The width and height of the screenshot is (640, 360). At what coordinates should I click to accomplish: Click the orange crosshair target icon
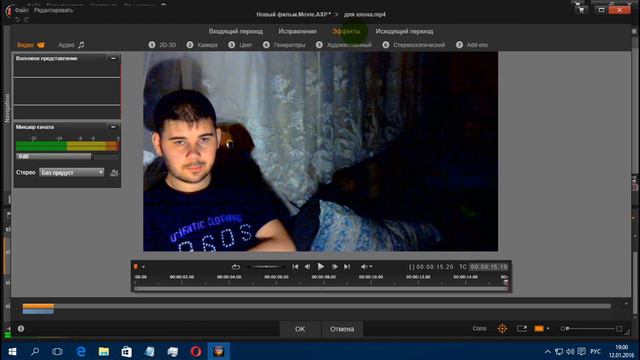click(x=502, y=329)
